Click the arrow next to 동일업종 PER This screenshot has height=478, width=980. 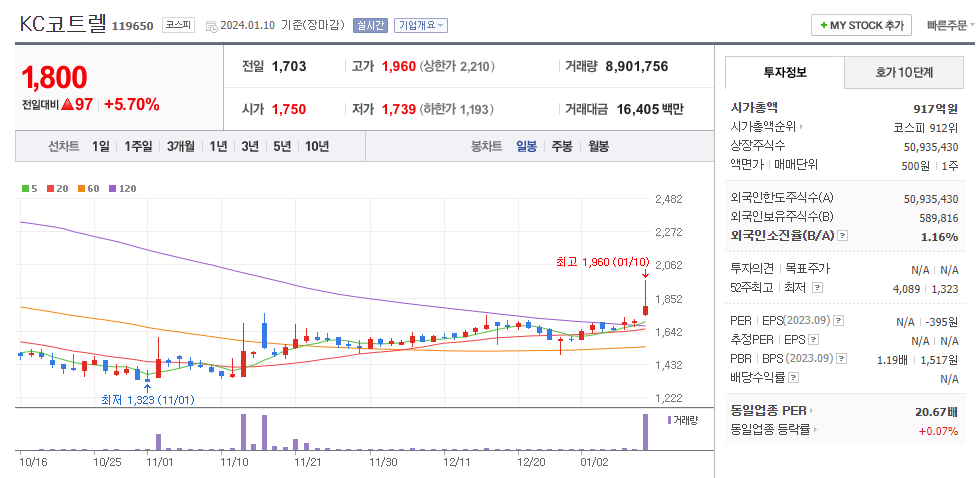(x=811, y=411)
